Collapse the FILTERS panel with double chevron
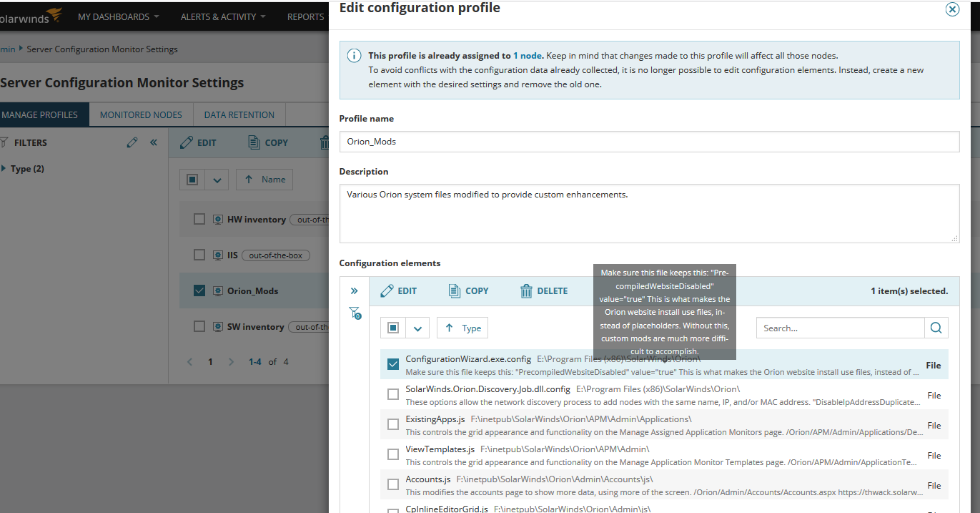Image resolution: width=980 pixels, height=513 pixels. click(154, 142)
